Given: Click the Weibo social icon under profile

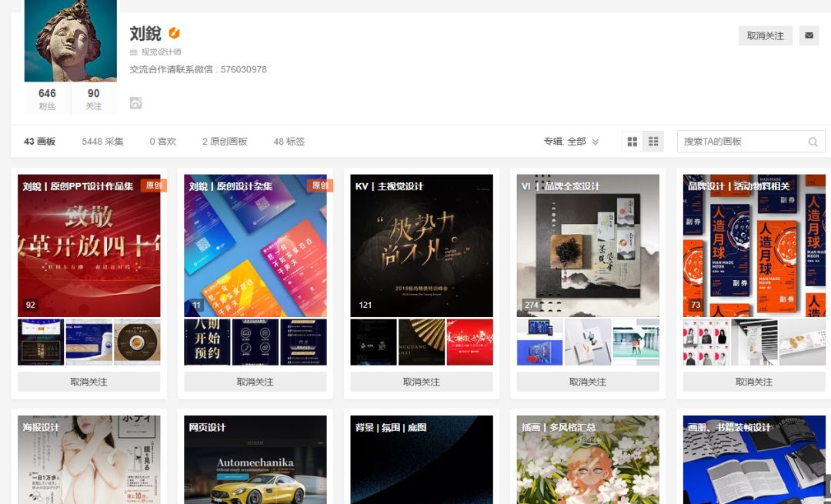Looking at the screenshot, I should coord(135,103).
